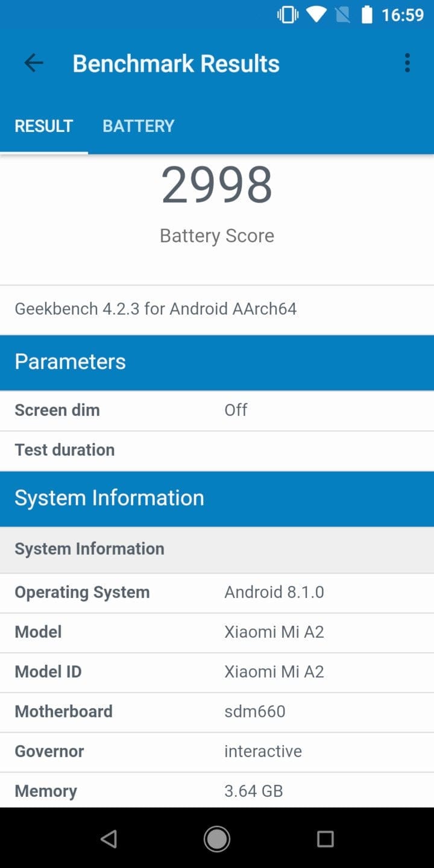
Task: Tap the Memory 3.64 GB row
Action: tap(217, 791)
